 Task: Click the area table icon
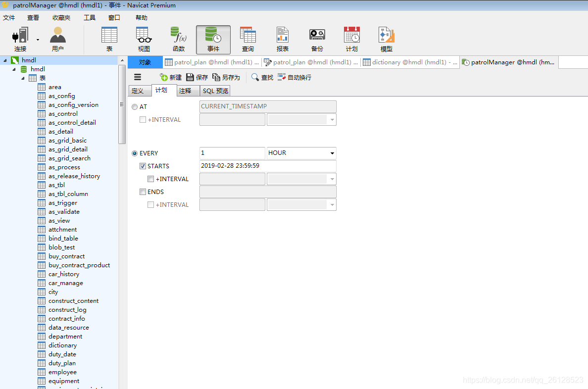tap(42, 87)
